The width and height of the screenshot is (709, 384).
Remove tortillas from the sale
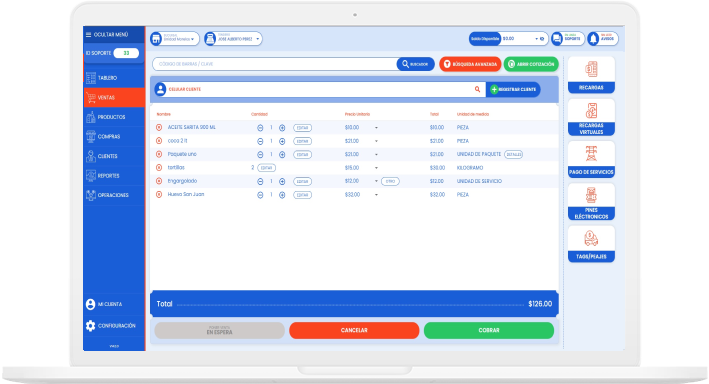159,168
